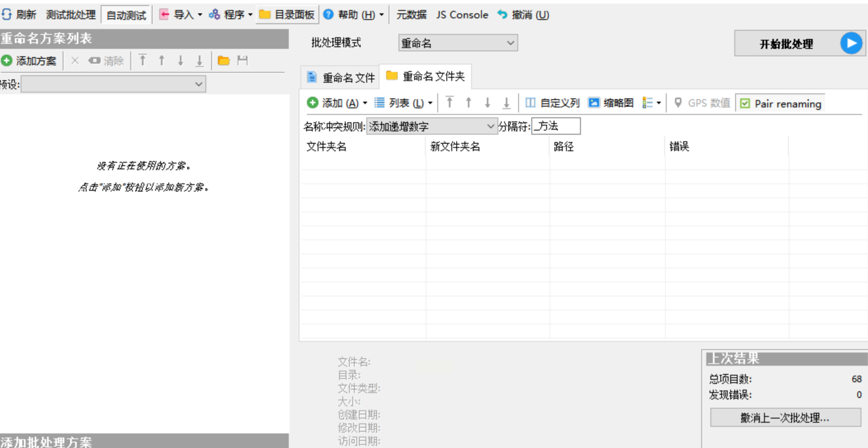868x448 pixels.
Task: Click the custom columns icon
Action: point(530,103)
